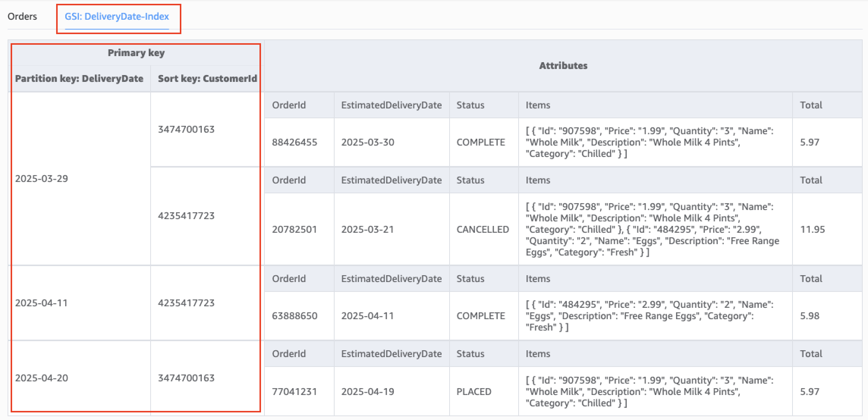Image resolution: width=868 pixels, height=420 pixels.
Task: Click the partition key value 2025-04-20
Action: [41, 378]
